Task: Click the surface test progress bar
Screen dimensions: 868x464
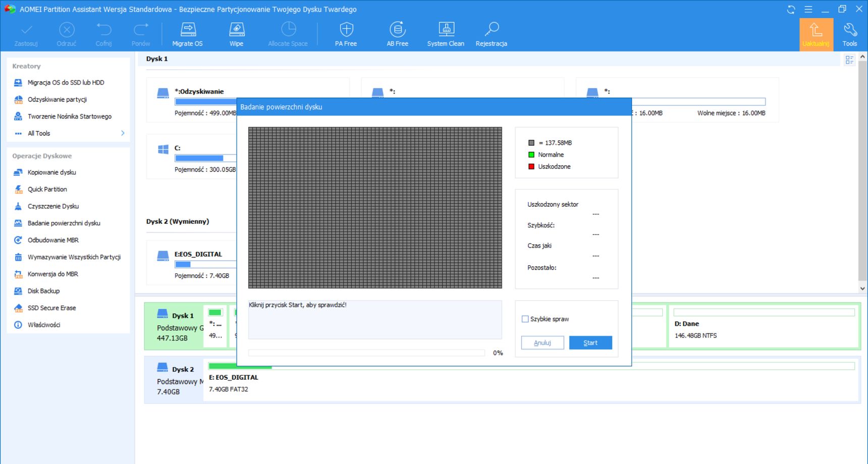Action: pyautogui.click(x=366, y=353)
